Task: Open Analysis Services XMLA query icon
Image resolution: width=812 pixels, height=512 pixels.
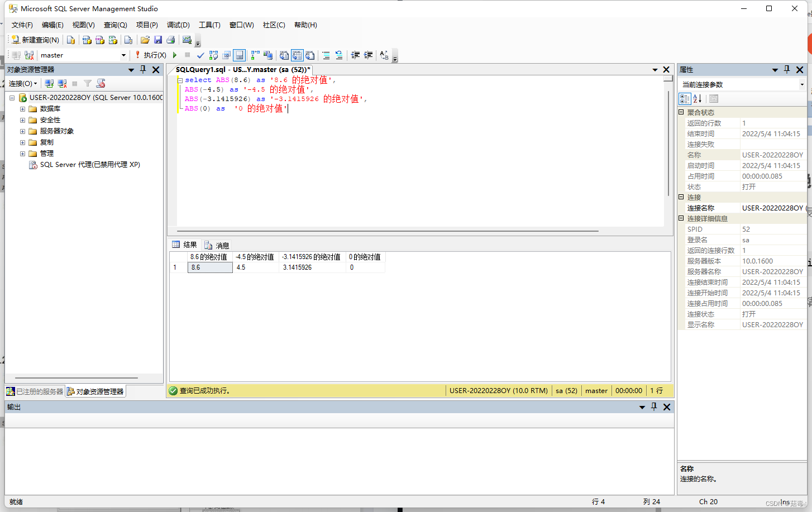Action: coord(113,40)
